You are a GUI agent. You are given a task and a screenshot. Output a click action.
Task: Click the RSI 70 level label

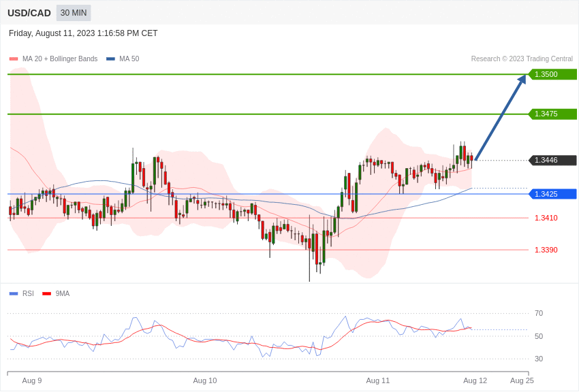click(539, 314)
